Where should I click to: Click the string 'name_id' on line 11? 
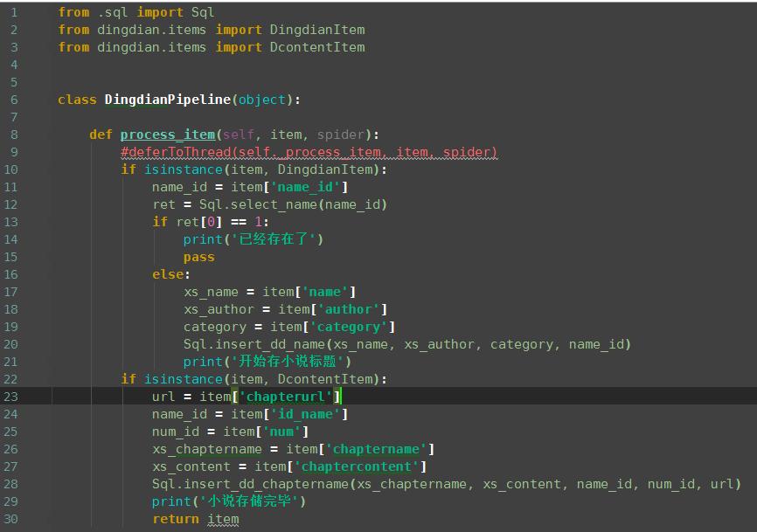pyautogui.click(x=305, y=187)
